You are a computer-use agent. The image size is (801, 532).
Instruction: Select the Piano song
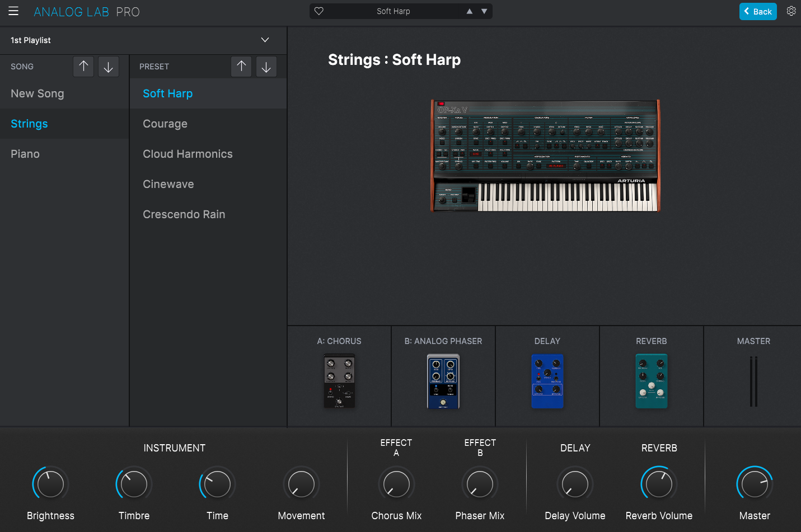click(25, 154)
